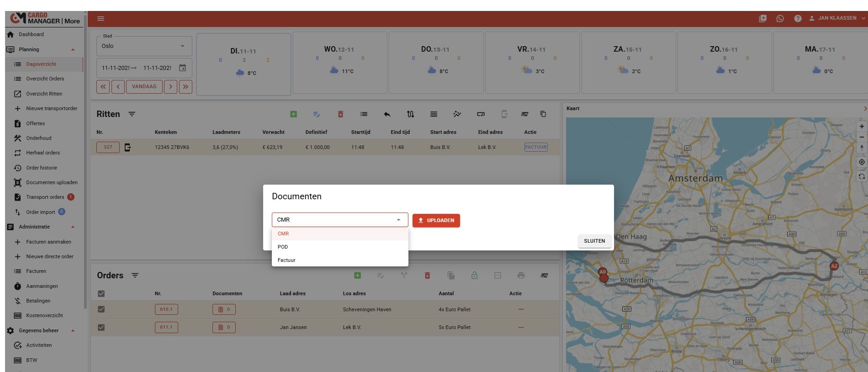Select the ZA.15-11 day card

(x=628, y=63)
